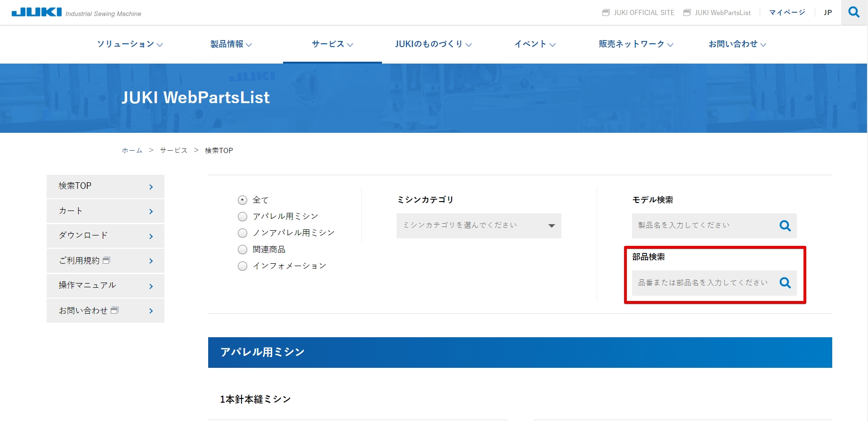Click the window icon beside JUKI WebPartsList
The image size is (868, 422).
pyautogui.click(x=687, y=13)
